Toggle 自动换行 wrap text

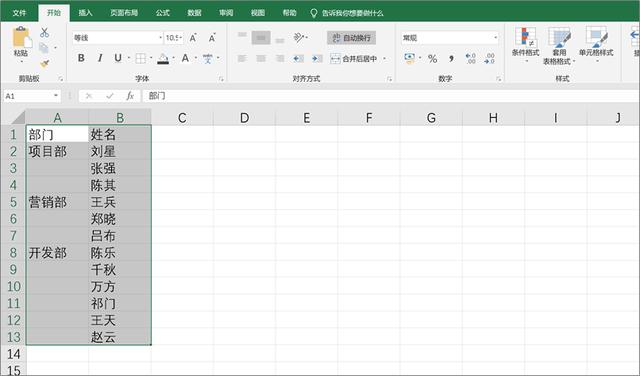tap(351, 38)
